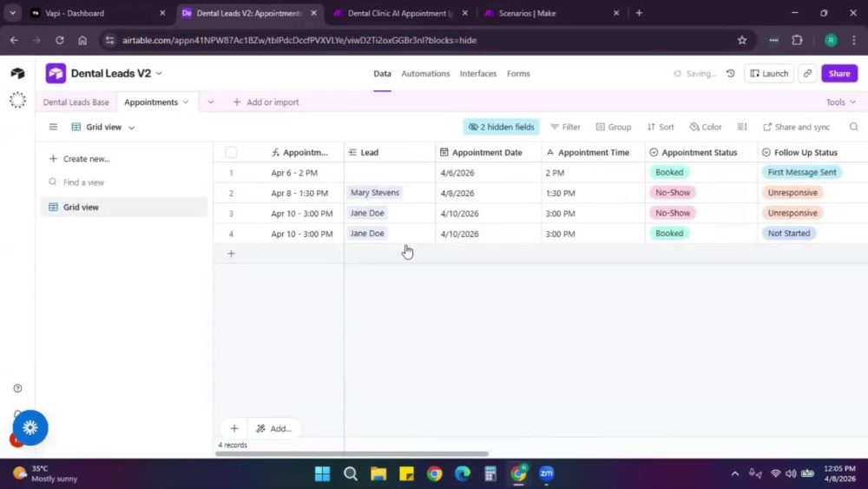The image size is (868, 489).
Task: Add a new row with plus icon
Action: click(232, 254)
